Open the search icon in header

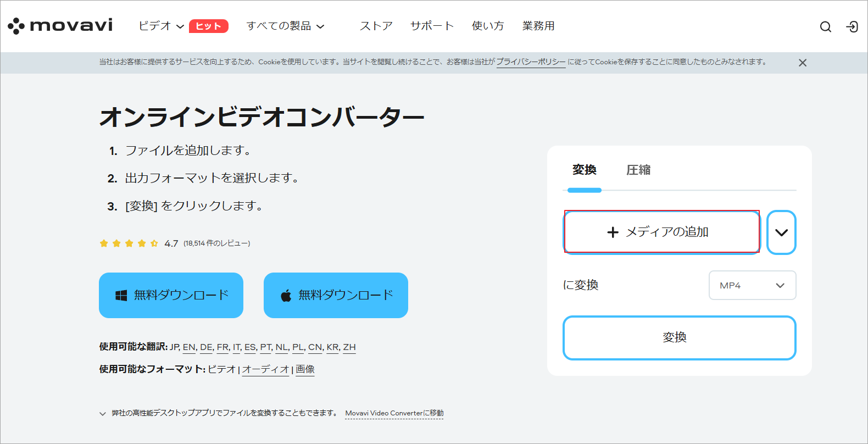click(825, 26)
